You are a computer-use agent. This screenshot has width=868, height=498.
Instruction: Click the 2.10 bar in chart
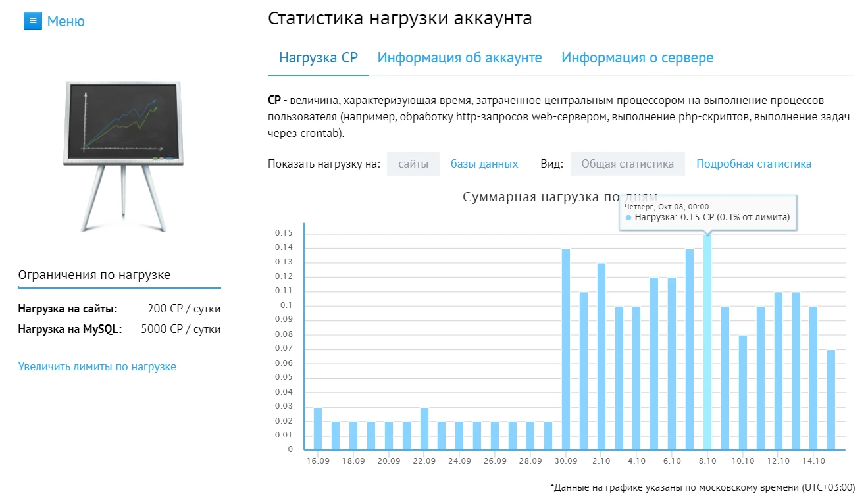click(x=601, y=357)
